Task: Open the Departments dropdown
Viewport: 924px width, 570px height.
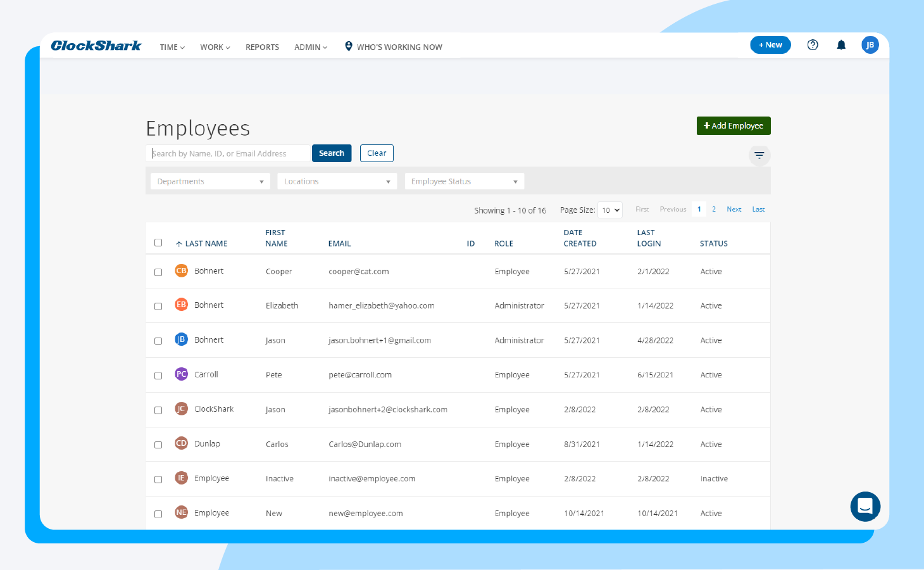Action: [x=210, y=181]
